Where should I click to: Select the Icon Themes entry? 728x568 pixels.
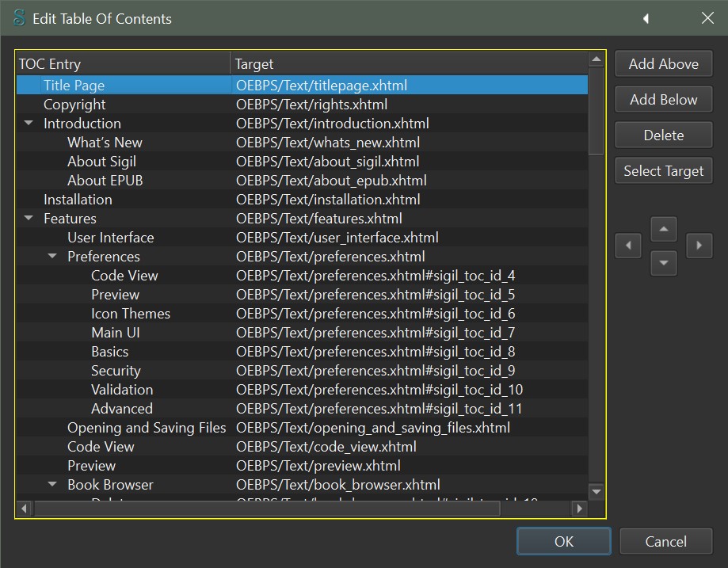pyautogui.click(x=131, y=314)
